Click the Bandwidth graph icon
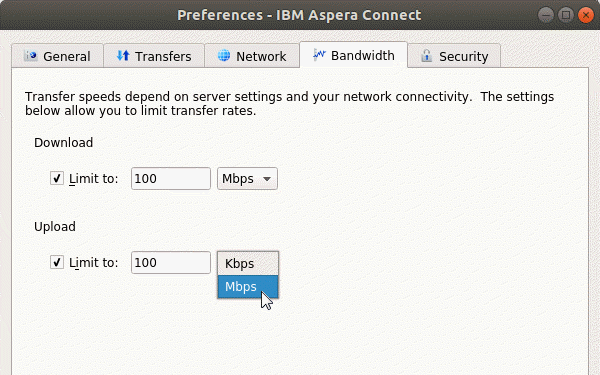The width and height of the screenshot is (600, 375). [x=319, y=55]
